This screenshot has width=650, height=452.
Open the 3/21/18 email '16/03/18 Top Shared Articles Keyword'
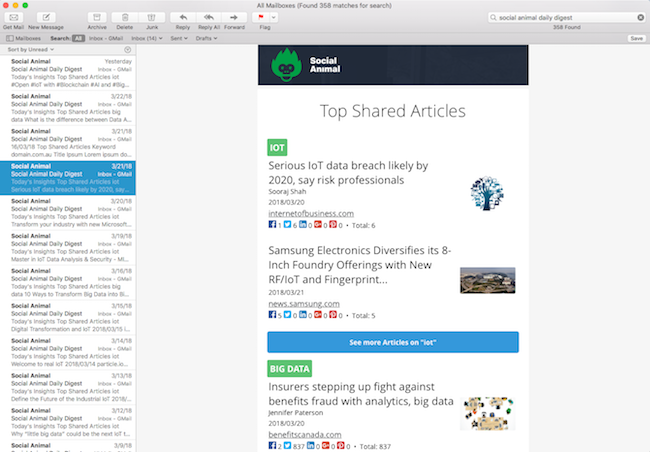click(68, 143)
